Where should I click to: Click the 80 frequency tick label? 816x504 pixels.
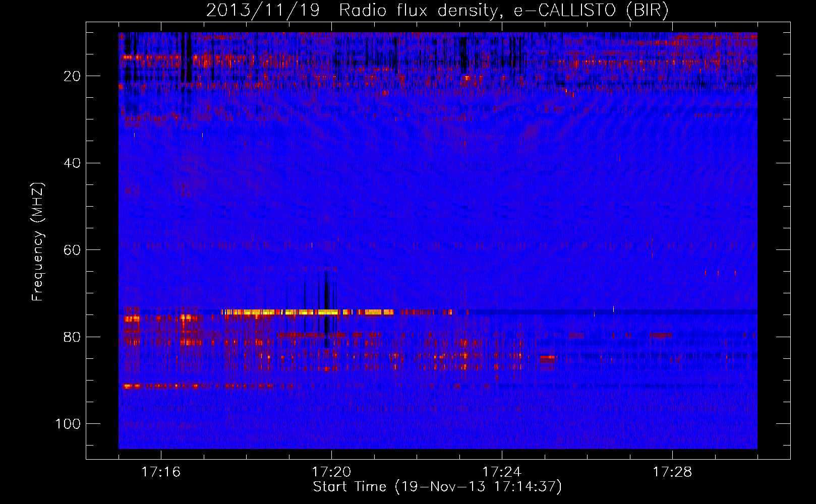coord(72,337)
